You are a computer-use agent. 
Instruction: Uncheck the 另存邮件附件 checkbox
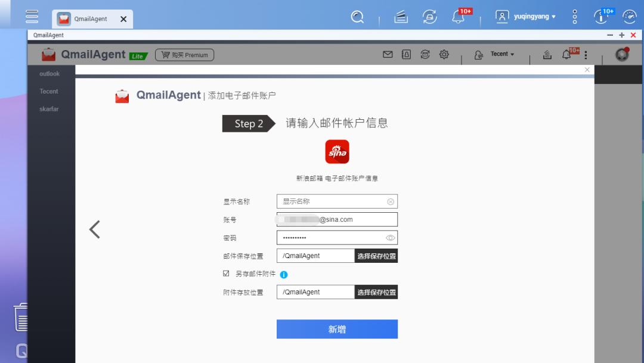click(226, 274)
